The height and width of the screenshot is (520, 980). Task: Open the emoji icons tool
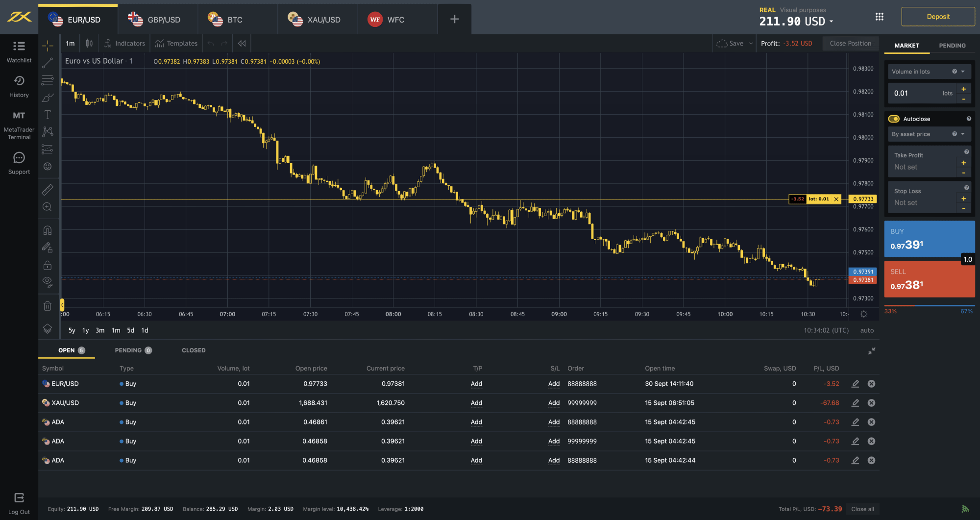pos(48,167)
